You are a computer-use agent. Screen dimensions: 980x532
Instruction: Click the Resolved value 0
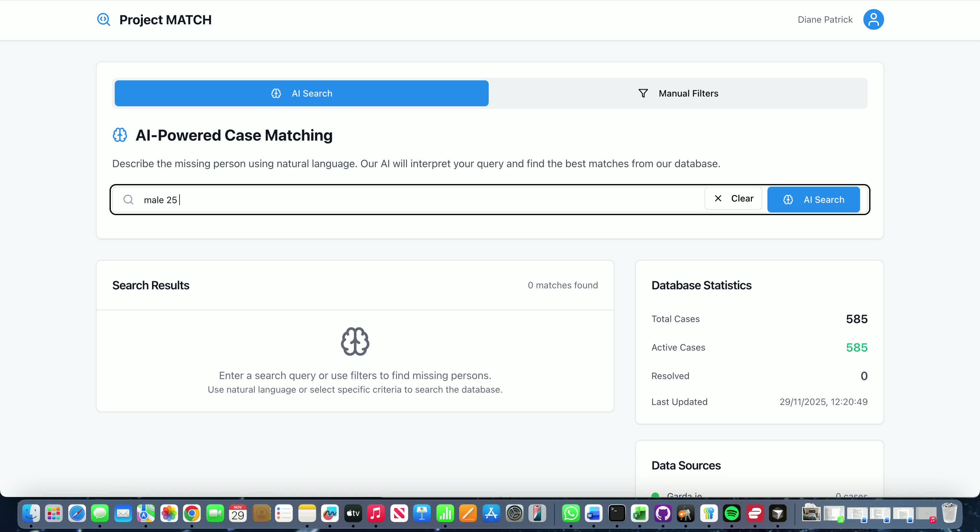point(864,376)
